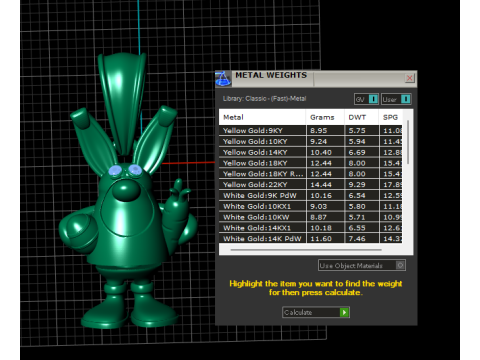Click the green arrow on Calculate
The width and height of the screenshot is (480, 360).
pyautogui.click(x=344, y=312)
